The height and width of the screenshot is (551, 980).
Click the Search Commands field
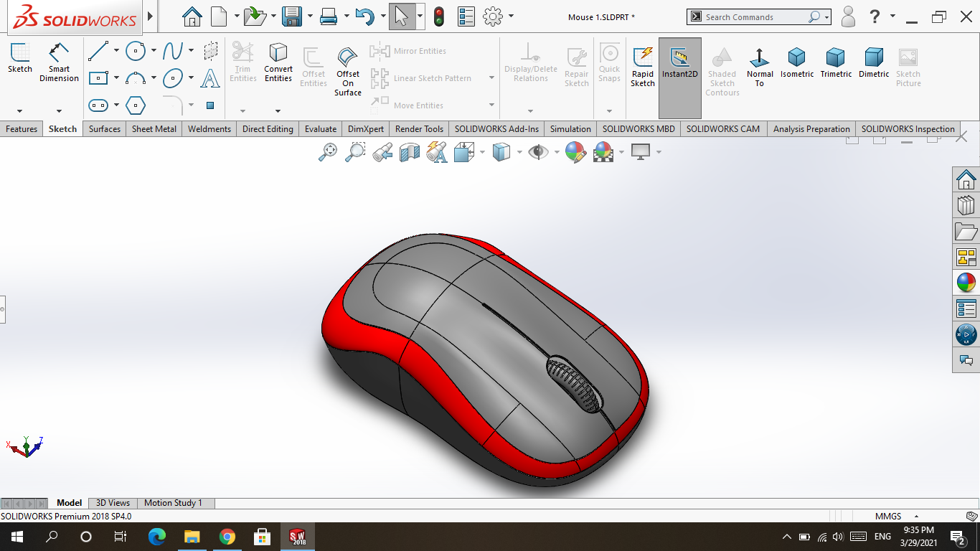(758, 17)
